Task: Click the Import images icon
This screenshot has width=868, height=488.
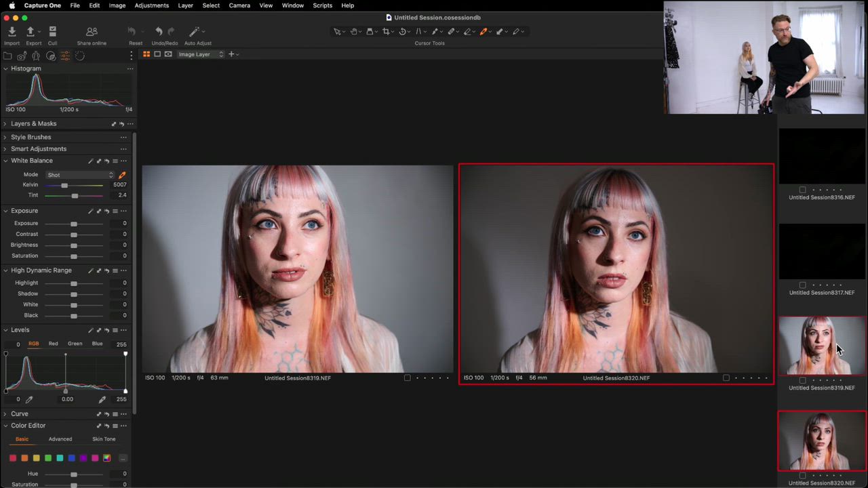Action: pyautogui.click(x=12, y=32)
